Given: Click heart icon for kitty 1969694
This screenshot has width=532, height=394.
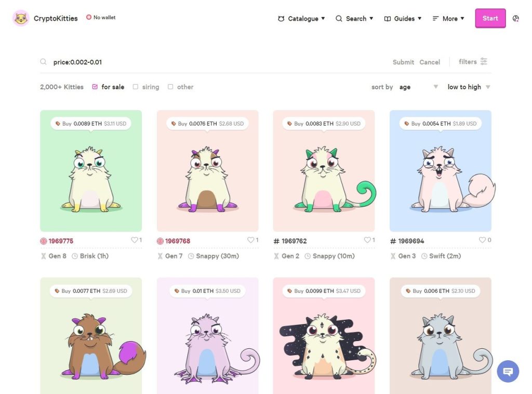Looking at the screenshot, I should click(482, 240).
